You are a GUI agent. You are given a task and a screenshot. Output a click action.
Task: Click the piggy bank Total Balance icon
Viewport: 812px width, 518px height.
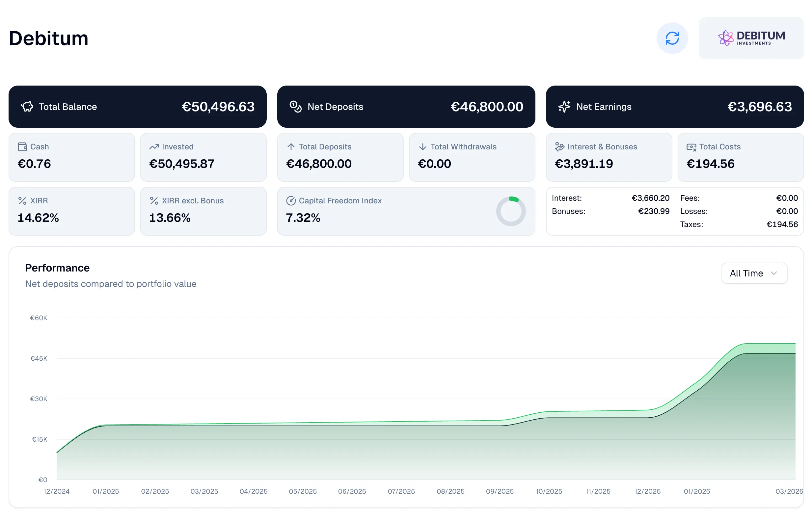27,107
